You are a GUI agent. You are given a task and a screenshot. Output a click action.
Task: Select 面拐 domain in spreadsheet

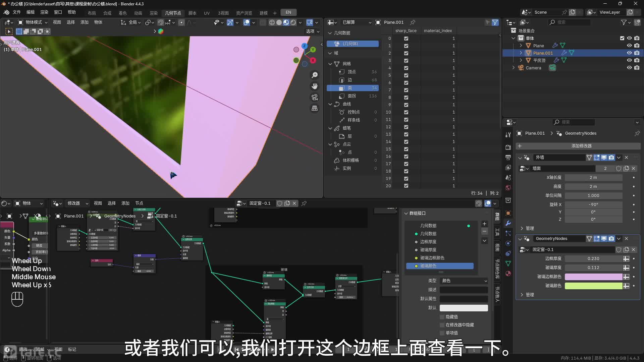click(x=353, y=96)
